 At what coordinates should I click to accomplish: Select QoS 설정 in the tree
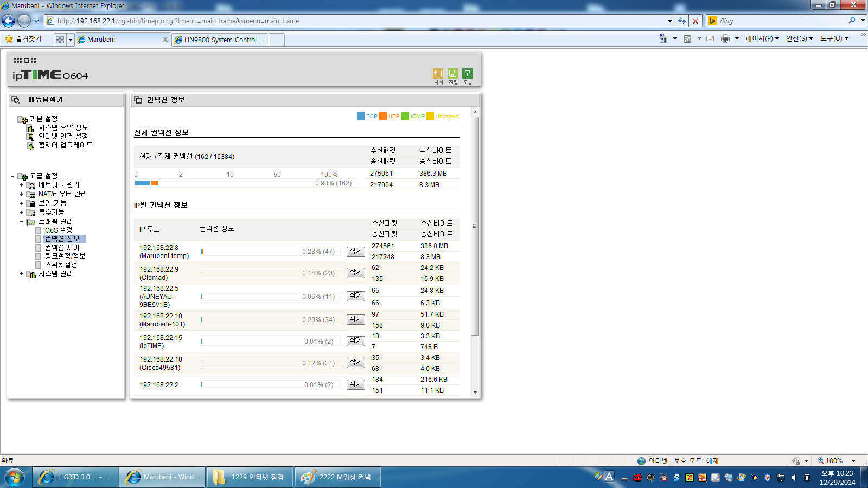pos(58,230)
